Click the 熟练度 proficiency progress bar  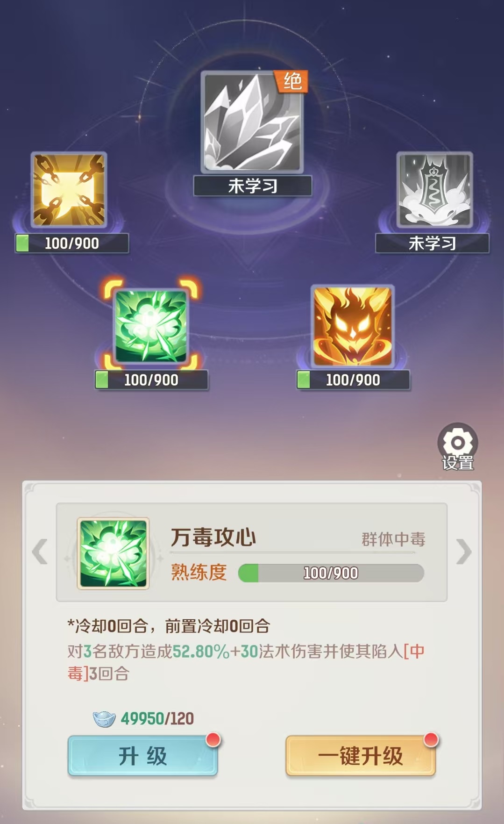point(331,573)
